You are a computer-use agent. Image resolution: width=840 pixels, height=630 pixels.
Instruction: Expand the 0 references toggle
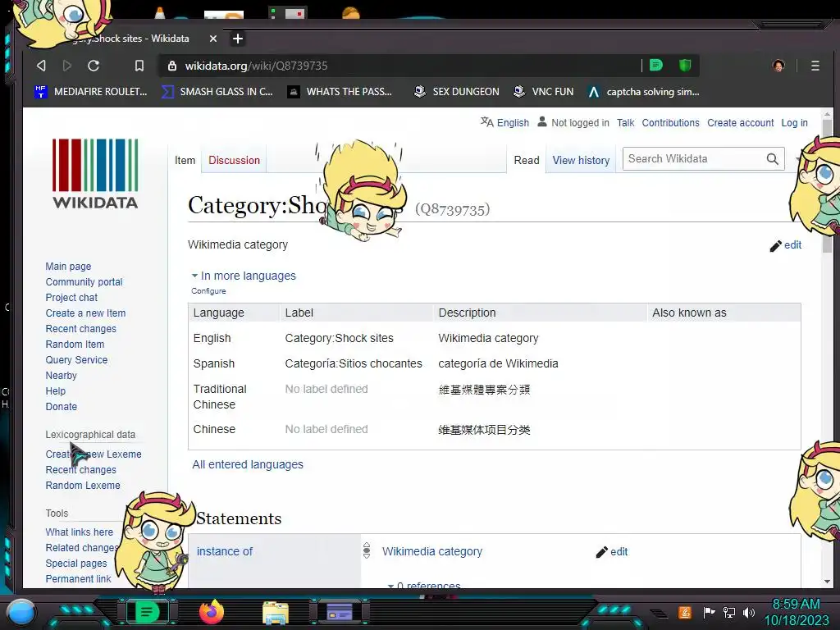coord(424,585)
